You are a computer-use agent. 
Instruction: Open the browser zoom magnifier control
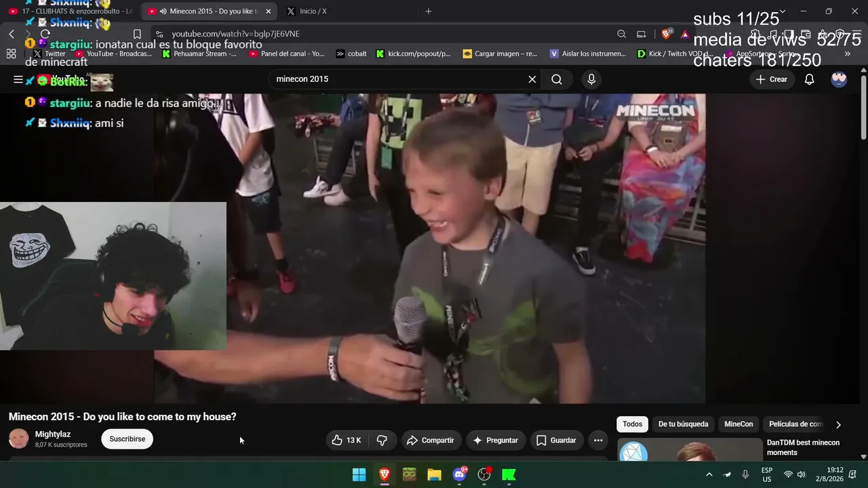(622, 34)
